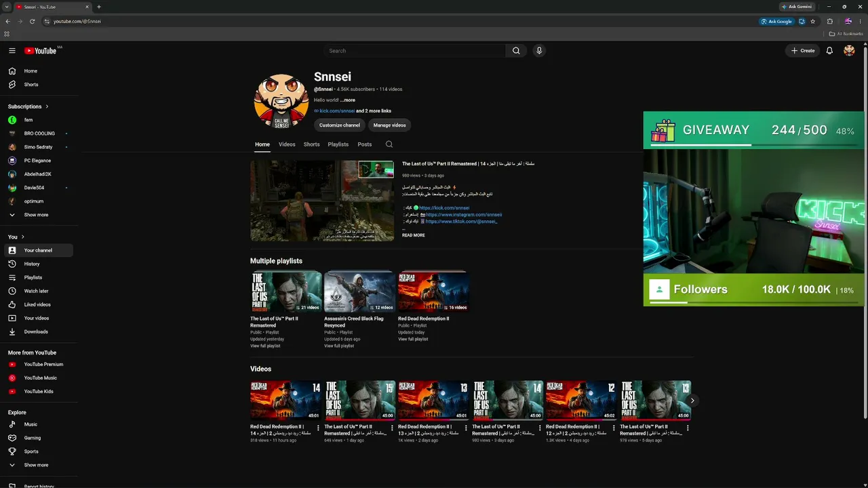Screen dimensions: 868x488
Task: Open the Davie504 subscription
Action: point(39,188)
